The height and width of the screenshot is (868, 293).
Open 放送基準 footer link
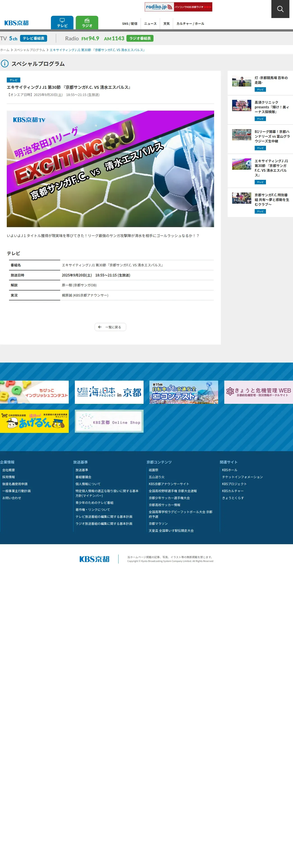(x=82, y=470)
